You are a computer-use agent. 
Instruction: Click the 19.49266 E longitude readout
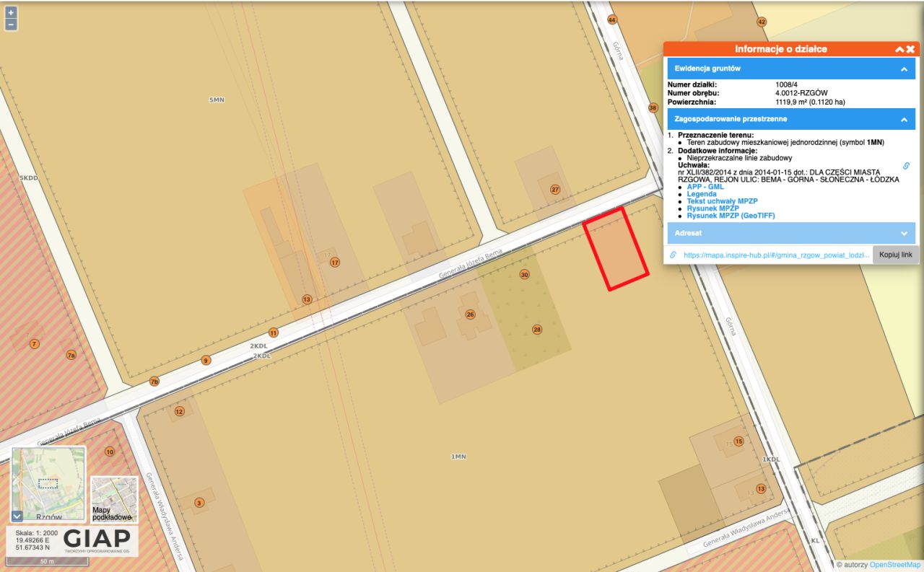click(x=32, y=540)
